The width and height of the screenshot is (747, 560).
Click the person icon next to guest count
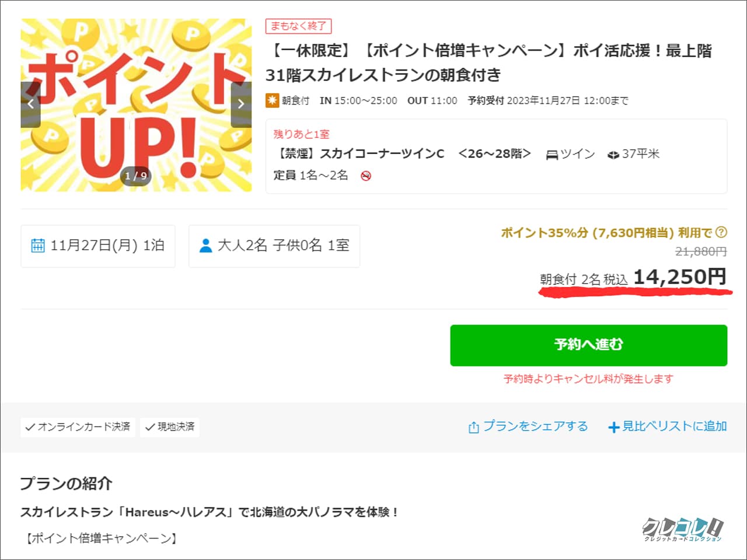[205, 246]
